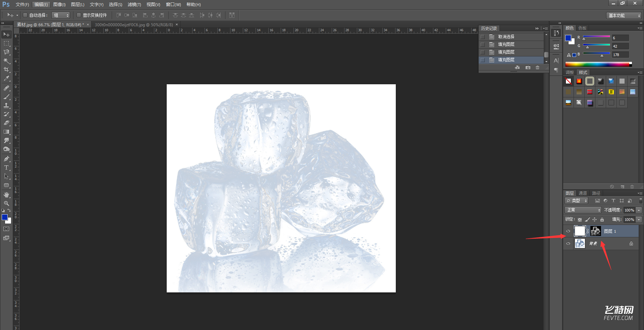Select the Pen tool
The height and width of the screenshot is (330, 644).
click(x=6, y=159)
